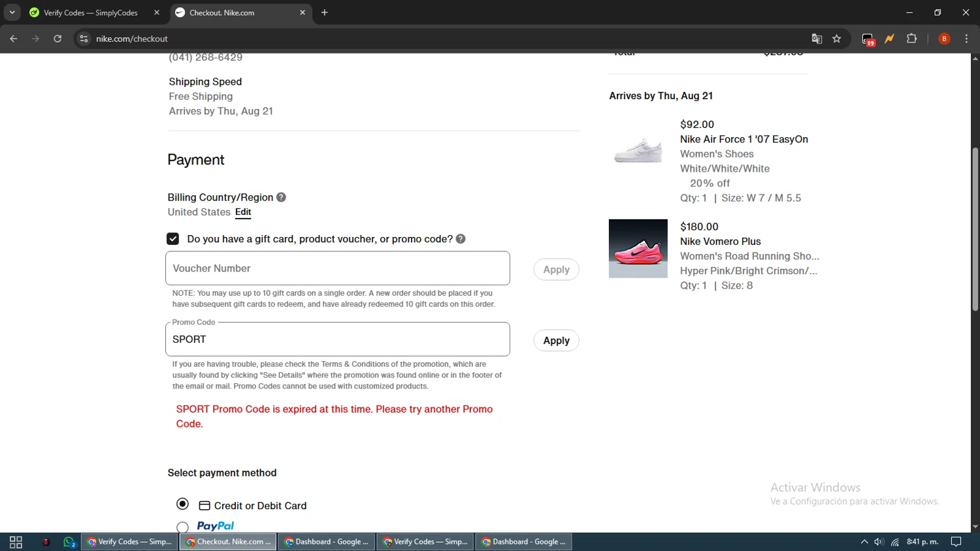Switch to Checkout. Nike.com taskbar window
980x551 pixels.
(228, 542)
